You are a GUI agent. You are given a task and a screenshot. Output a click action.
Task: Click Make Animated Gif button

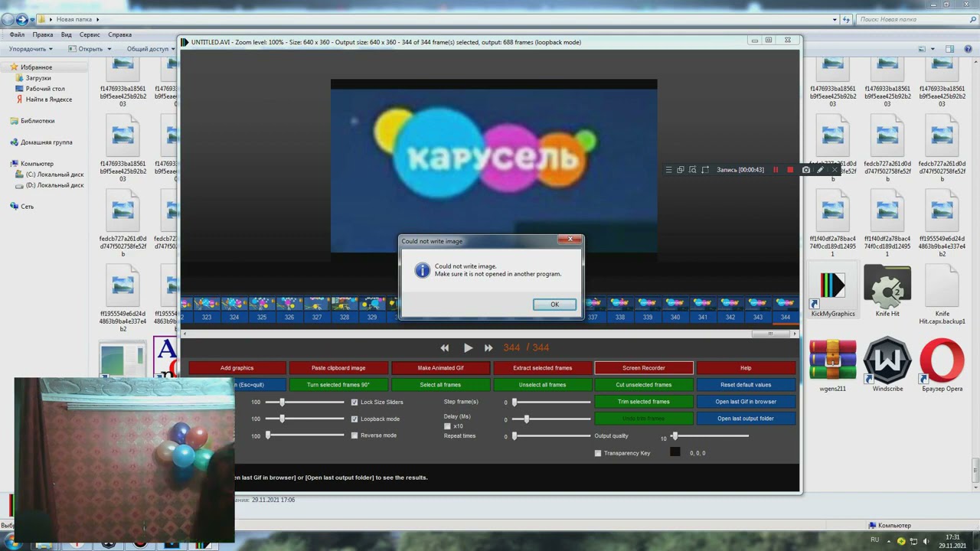click(x=440, y=368)
